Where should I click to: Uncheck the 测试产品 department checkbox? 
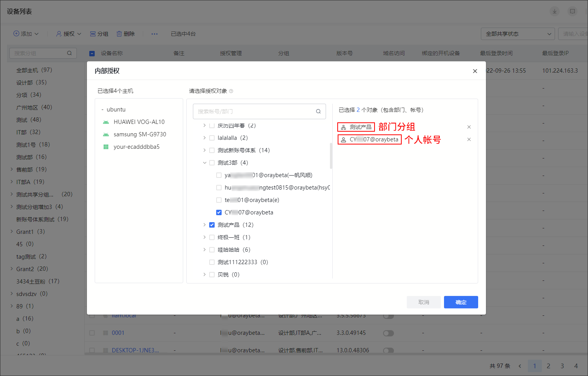(x=212, y=225)
